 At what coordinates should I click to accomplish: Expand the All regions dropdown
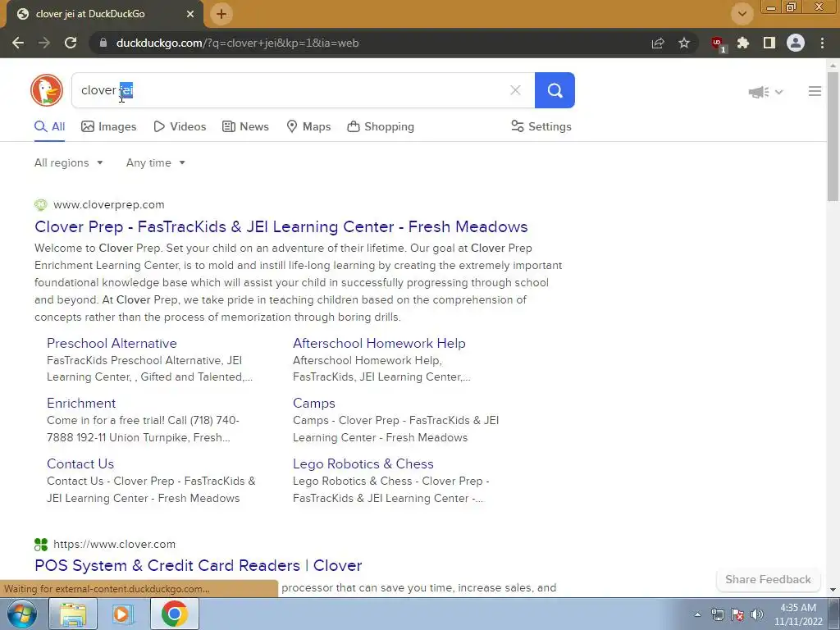pyautogui.click(x=69, y=163)
